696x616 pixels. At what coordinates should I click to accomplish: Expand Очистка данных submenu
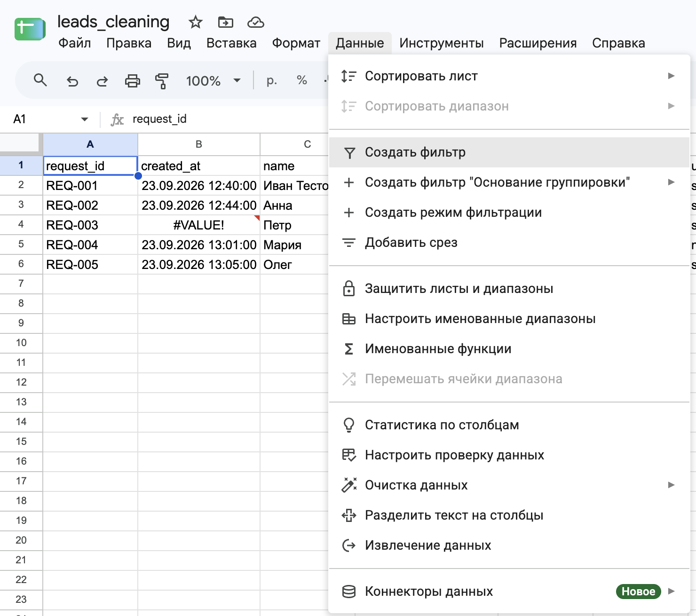[672, 485]
